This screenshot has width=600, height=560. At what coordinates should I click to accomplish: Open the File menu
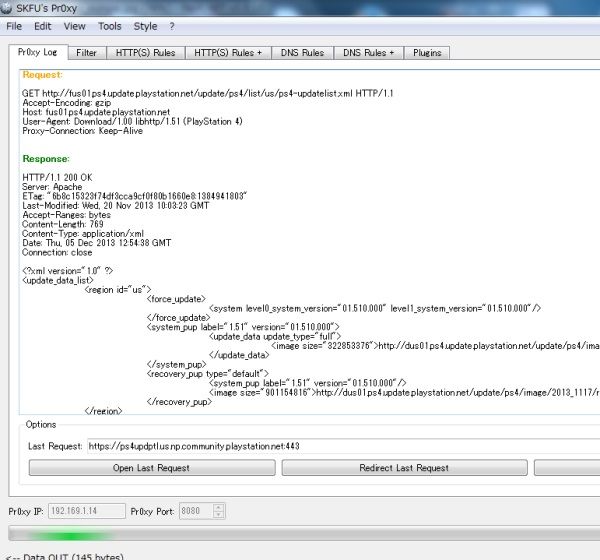point(14,26)
